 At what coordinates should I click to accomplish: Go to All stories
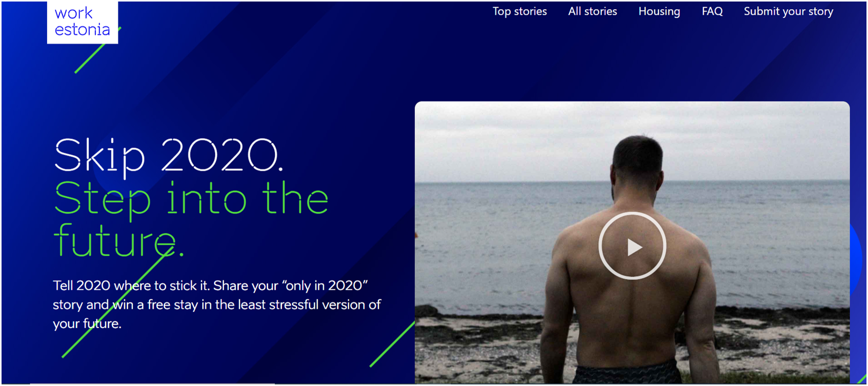[593, 11]
